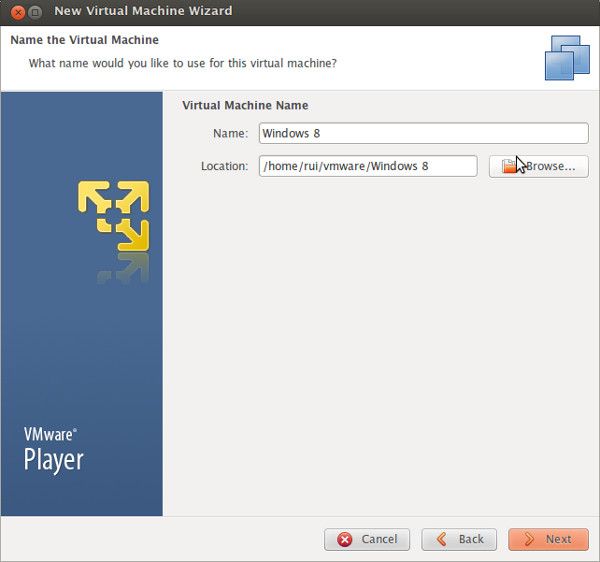Click into the Location path field
The width and height of the screenshot is (600, 562).
pyautogui.click(x=367, y=166)
